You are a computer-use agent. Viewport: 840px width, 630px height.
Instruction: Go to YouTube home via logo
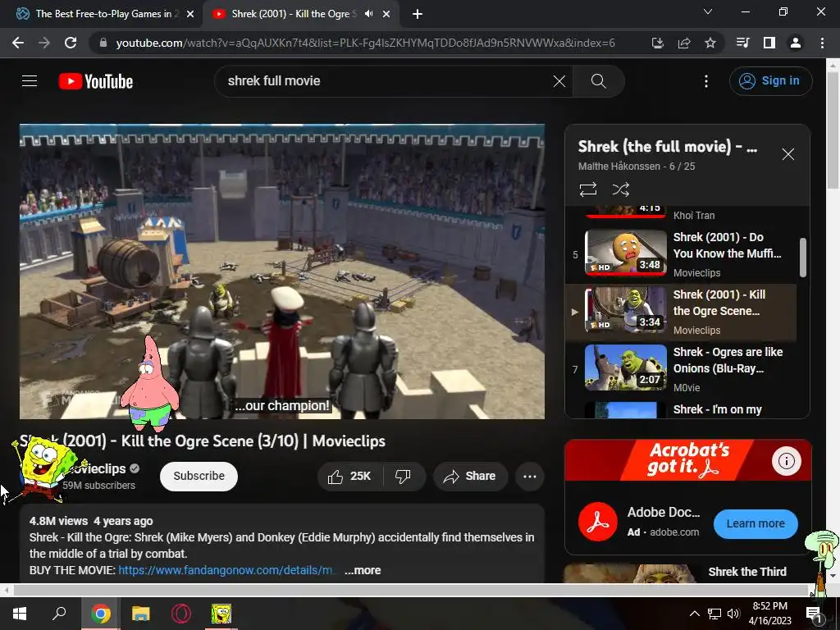(x=96, y=81)
